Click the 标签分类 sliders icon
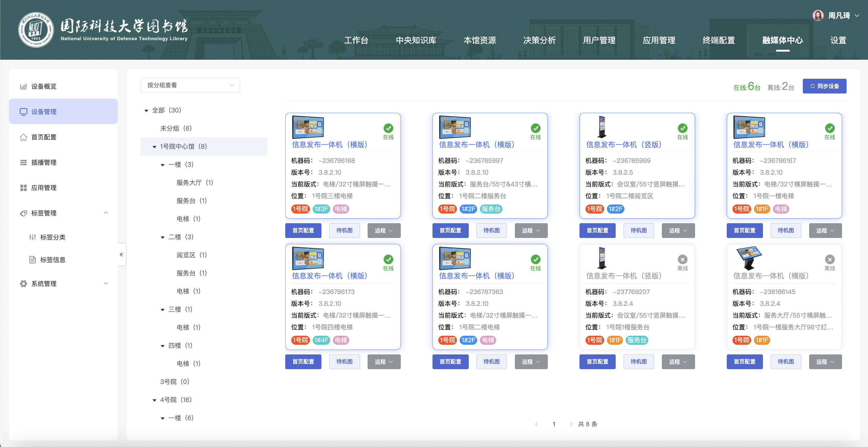868x447 pixels. pyautogui.click(x=32, y=237)
